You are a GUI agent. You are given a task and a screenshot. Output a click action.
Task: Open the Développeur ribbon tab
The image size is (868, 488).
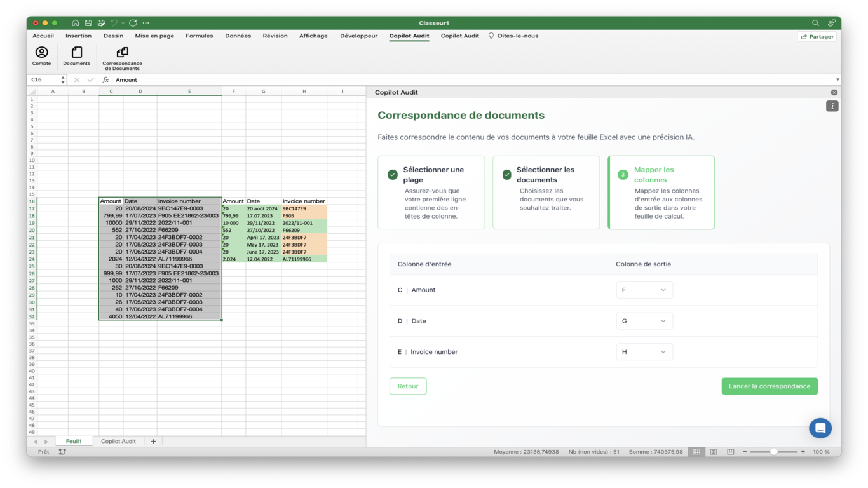pos(358,36)
